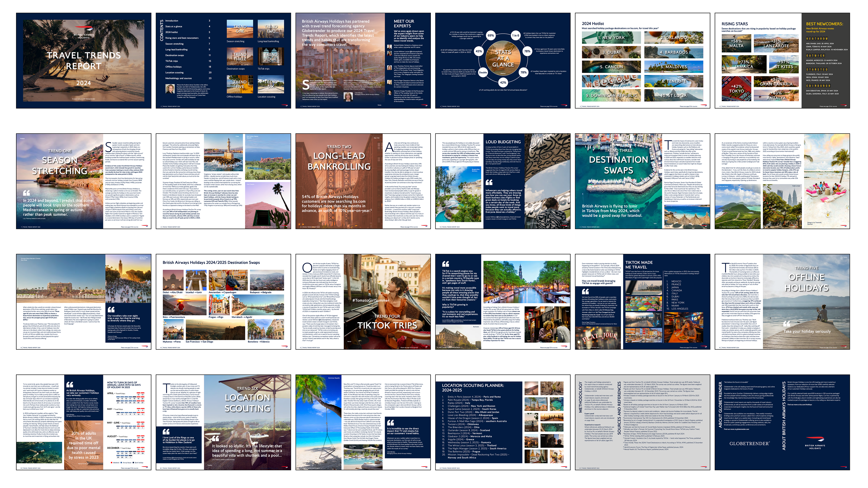Screen dimensions: 868x488
Task: Open the 2024 Hotlist page
Action: tap(643, 61)
